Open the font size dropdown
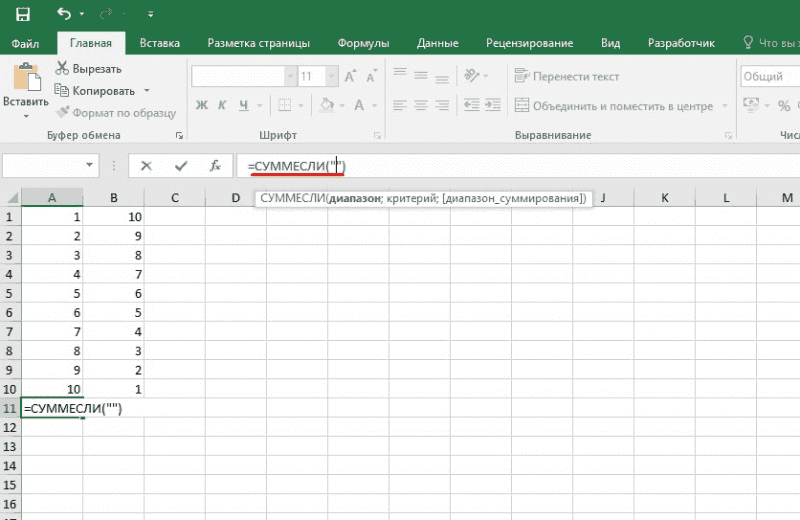The height and width of the screenshot is (520, 800). [x=332, y=76]
